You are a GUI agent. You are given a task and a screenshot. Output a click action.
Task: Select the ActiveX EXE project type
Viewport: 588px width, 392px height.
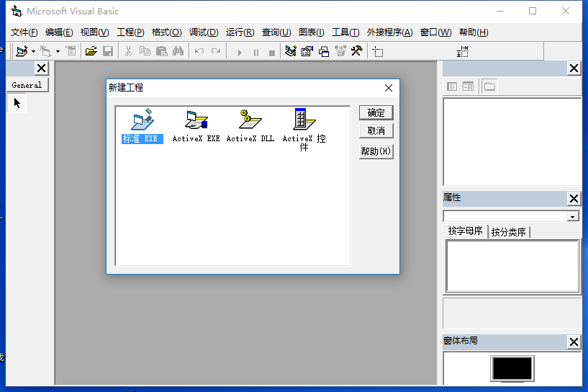(x=196, y=126)
